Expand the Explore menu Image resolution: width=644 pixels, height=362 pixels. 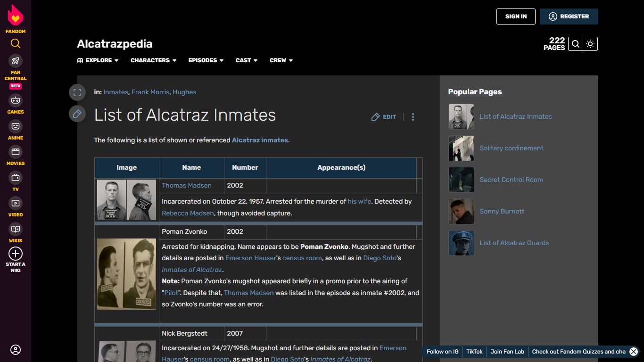pyautogui.click(x=98, y=60)
